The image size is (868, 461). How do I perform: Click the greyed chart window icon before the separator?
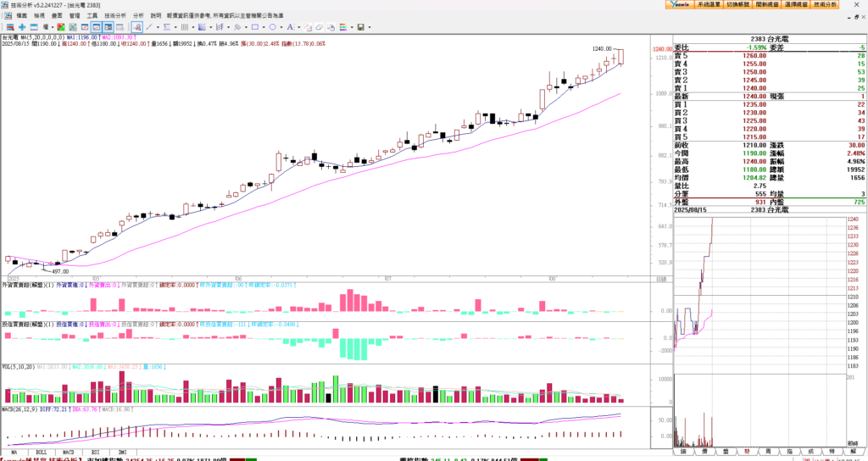pos(120,26)
